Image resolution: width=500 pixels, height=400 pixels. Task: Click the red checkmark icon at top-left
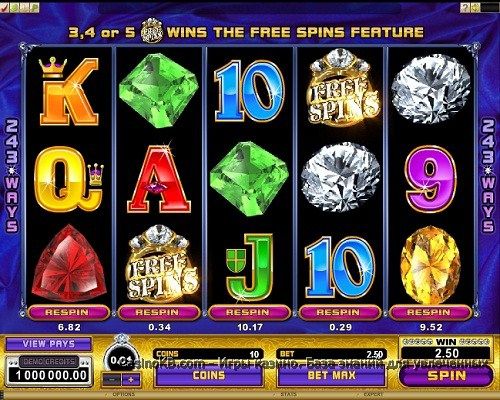click(5, 8)
